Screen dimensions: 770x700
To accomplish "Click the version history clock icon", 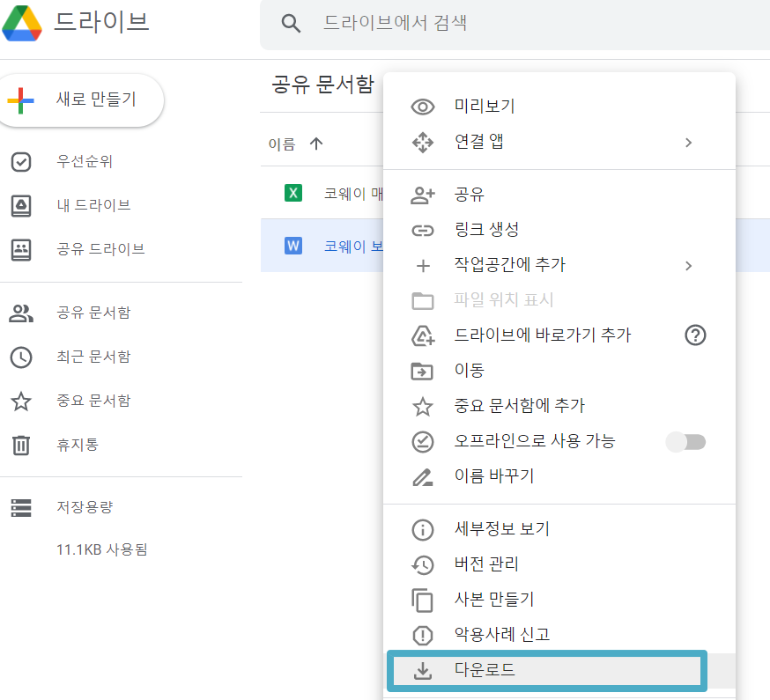I will [x=423, y=565].
